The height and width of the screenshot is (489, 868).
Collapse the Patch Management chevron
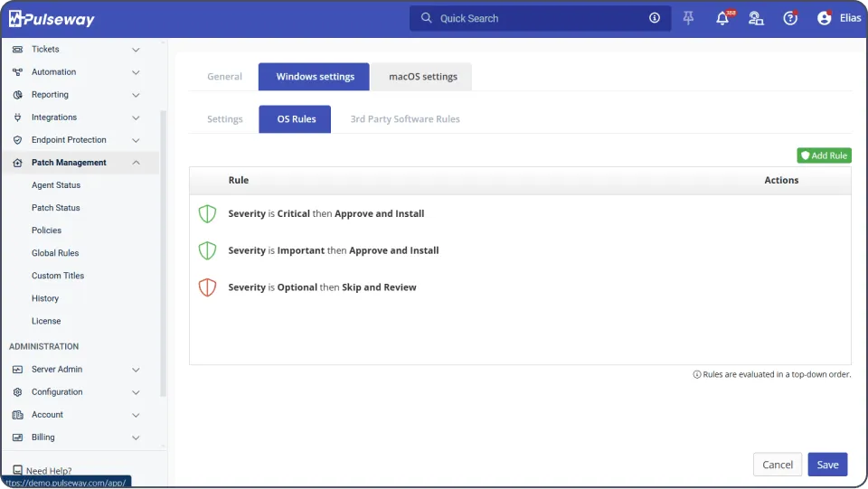click(x=136, y=163)
